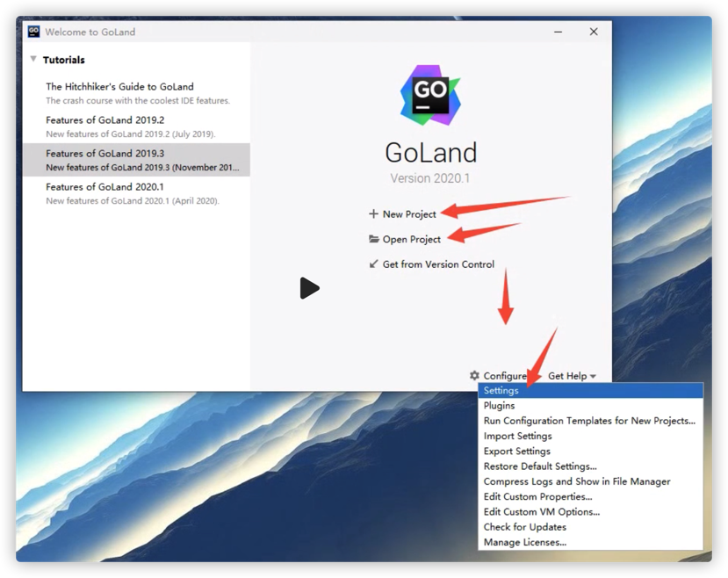Select Check for Updates
Screen dimensions: 728x578
(x=591, y=527)
